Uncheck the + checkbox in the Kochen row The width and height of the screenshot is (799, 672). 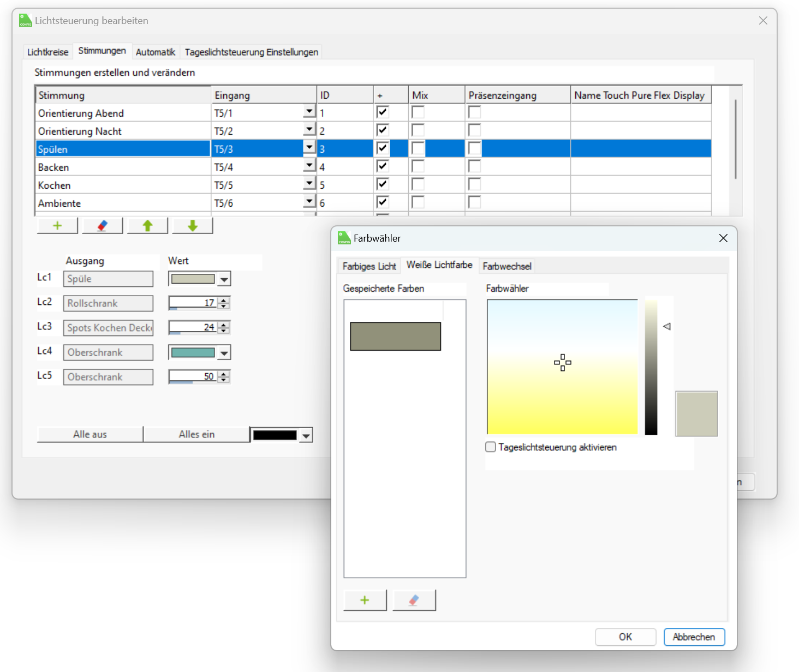383,184
